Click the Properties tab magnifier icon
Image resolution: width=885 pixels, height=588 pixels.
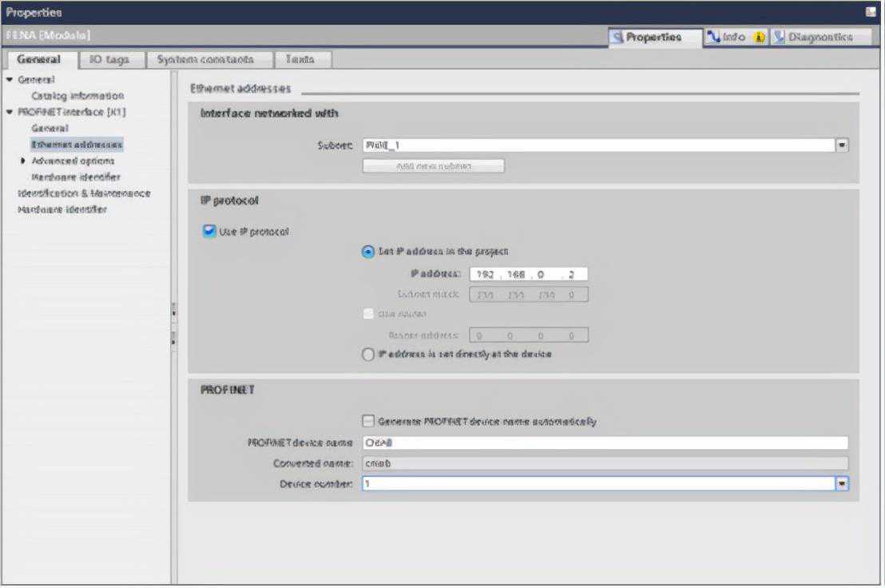(617, 37)
